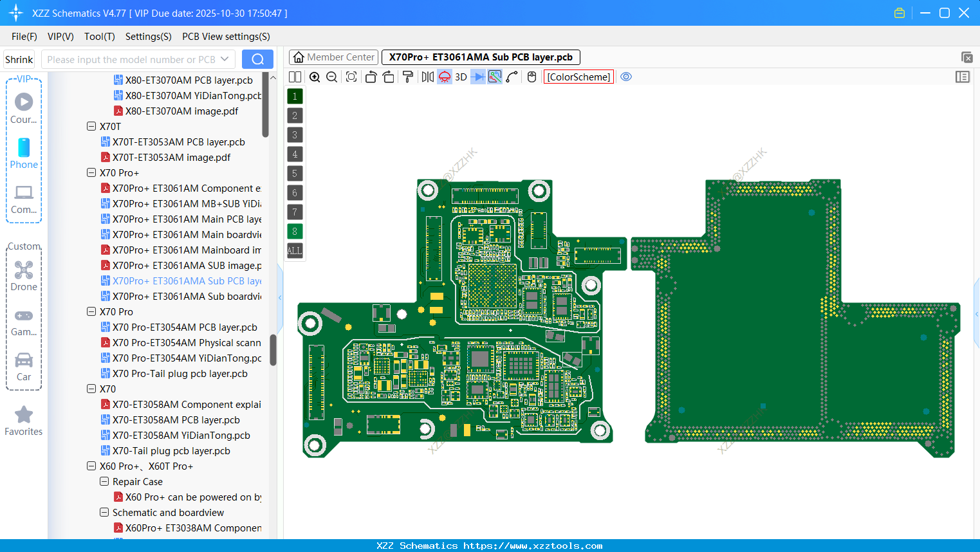
Task: Collapse the X70T tree folder
Action: (x=91, y=127)
